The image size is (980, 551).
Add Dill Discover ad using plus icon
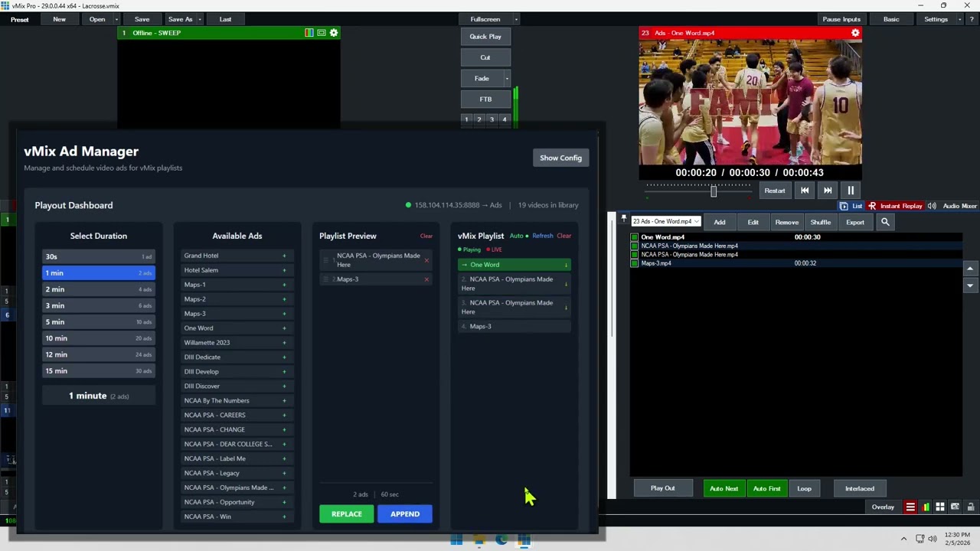click(284, 386)
